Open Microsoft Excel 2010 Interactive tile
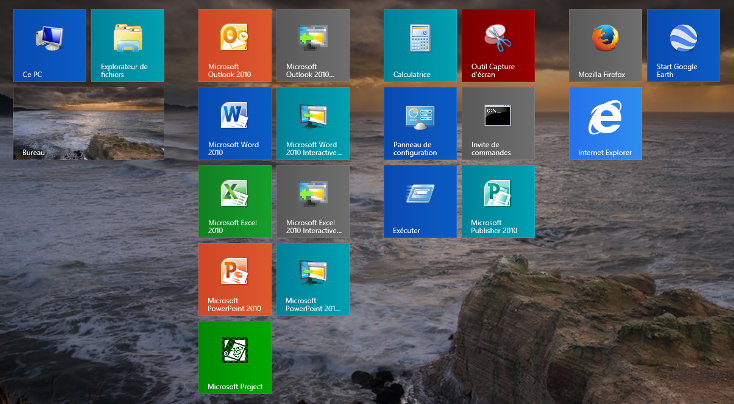Viewport: 734px width, 404px height. [313, 201]
